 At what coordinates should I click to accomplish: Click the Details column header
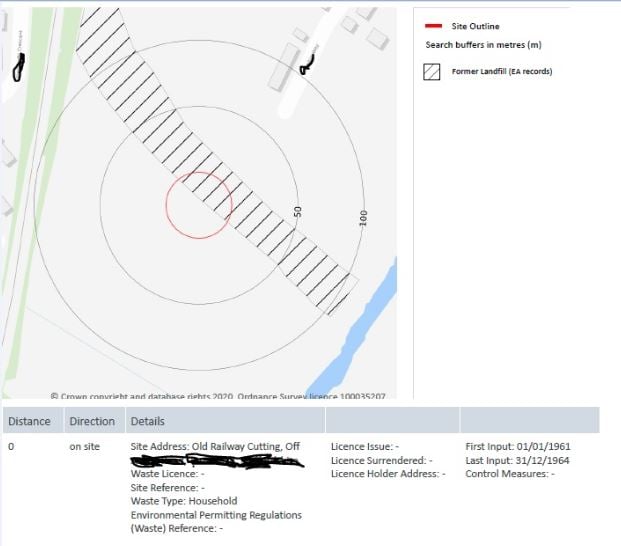pyautogui.click(x=148, y=421)
